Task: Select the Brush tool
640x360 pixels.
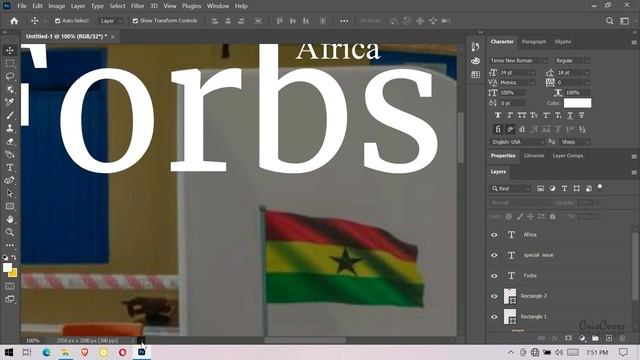Action: (x=10, y=115)
